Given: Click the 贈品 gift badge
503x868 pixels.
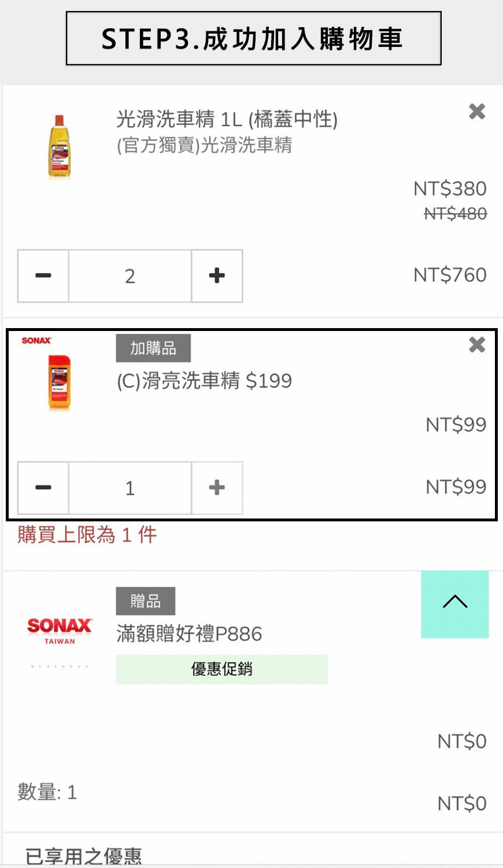Looking at the screenshot, I should point(145,601).
